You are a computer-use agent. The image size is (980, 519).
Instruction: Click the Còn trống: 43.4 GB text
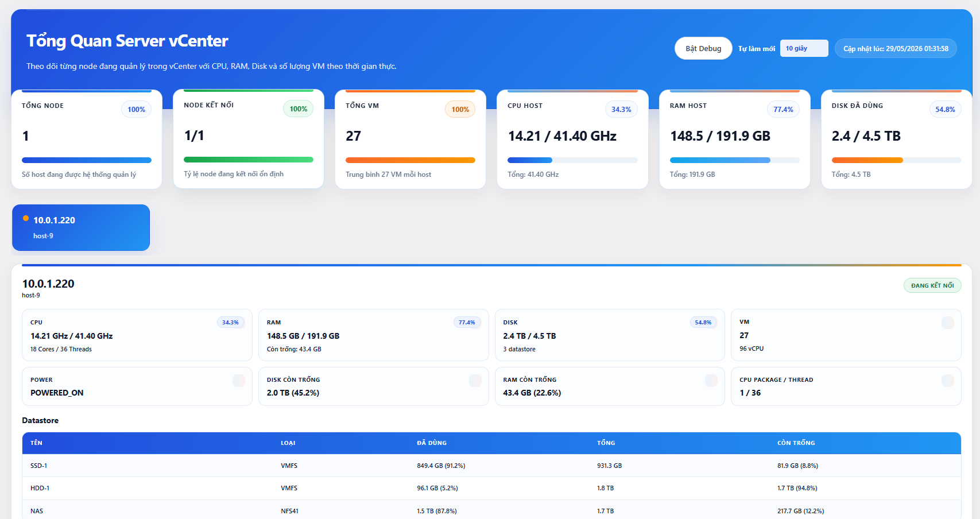pyautogui.click(x=294, y=349)
